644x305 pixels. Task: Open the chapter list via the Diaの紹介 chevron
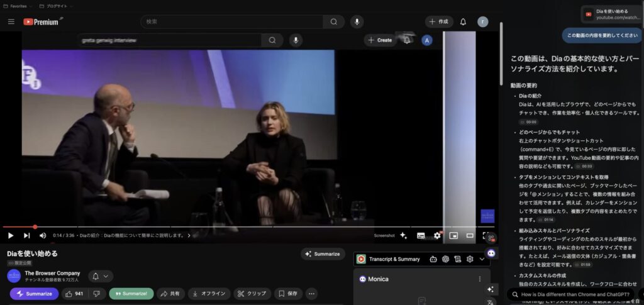[x=189, y=236]
